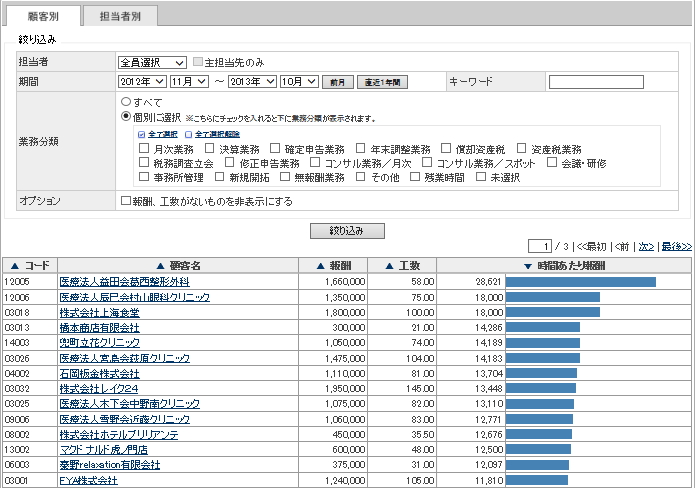Click the 全て選択解除 link
Image resolution: width=697 pixels, height=488 pixels.
[x=217, y=134]
